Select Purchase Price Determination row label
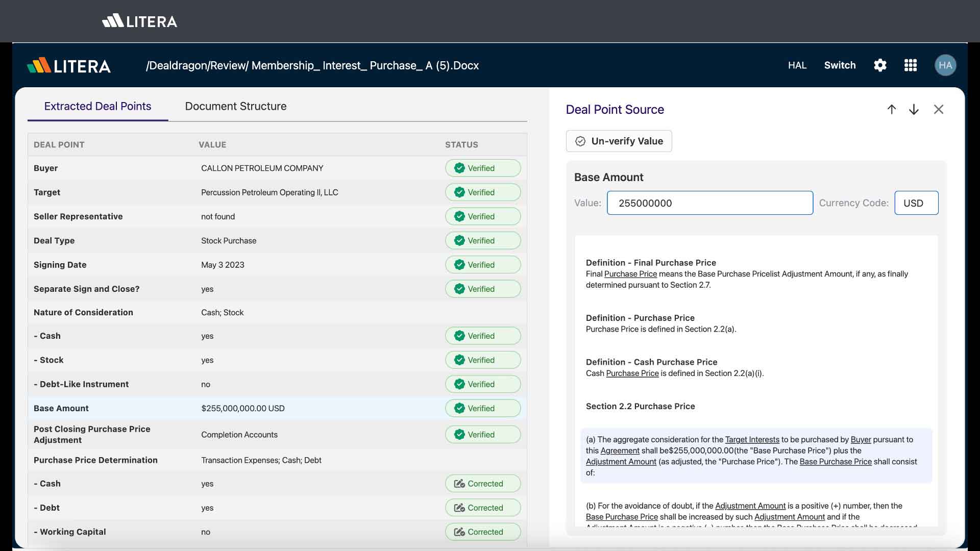 tap(95, 460)
